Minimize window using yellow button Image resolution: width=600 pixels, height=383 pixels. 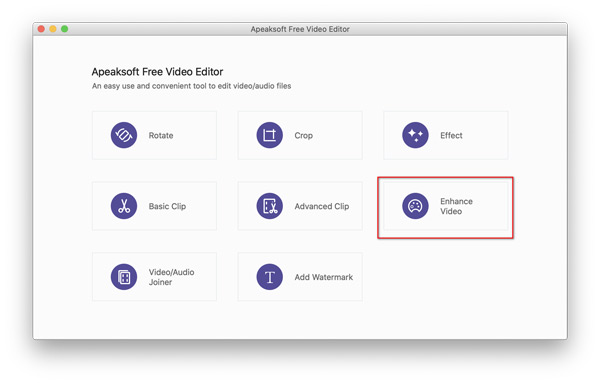53,29
